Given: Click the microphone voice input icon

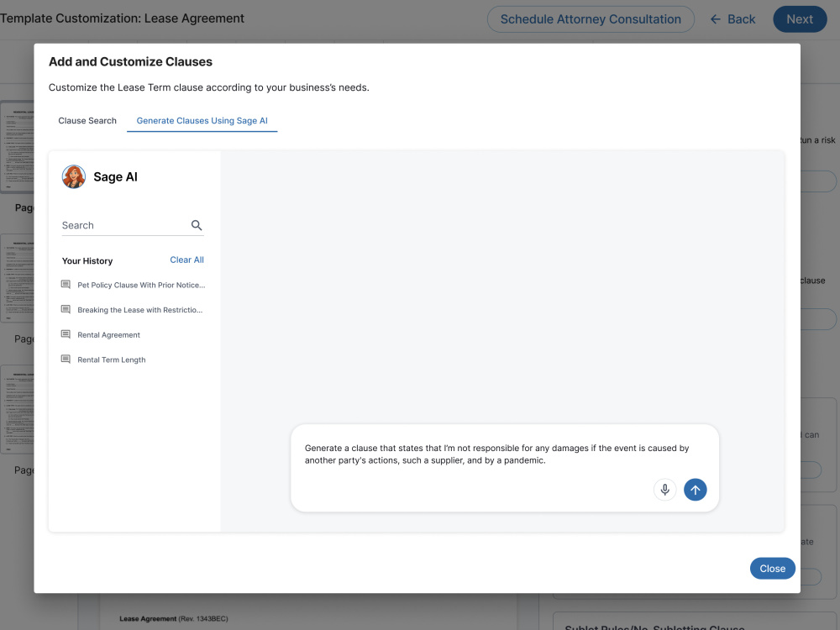Looking at the screenshot, I should 664,490.
